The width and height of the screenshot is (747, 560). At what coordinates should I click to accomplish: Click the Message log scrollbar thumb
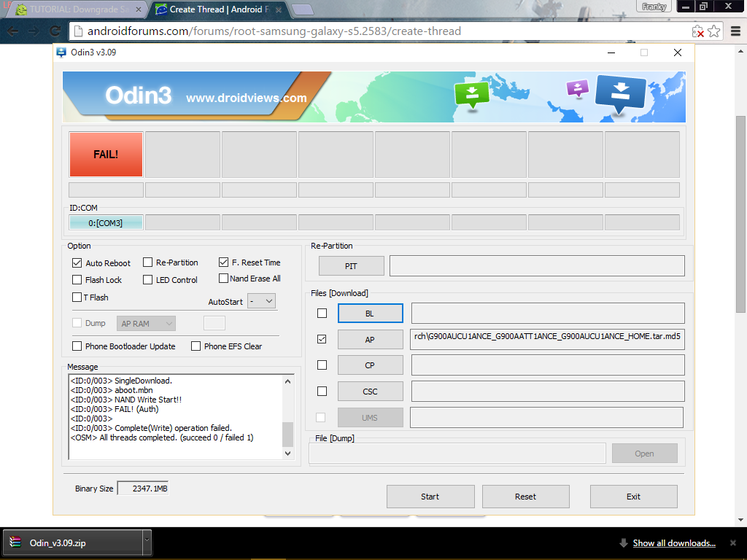pyautogui.click(x=287, y=434)
